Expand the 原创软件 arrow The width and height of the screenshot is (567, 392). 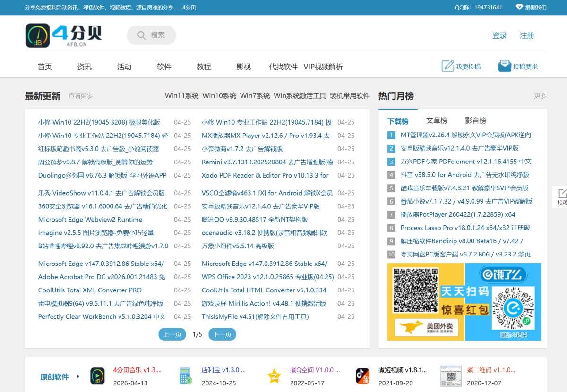click(78, 377)
